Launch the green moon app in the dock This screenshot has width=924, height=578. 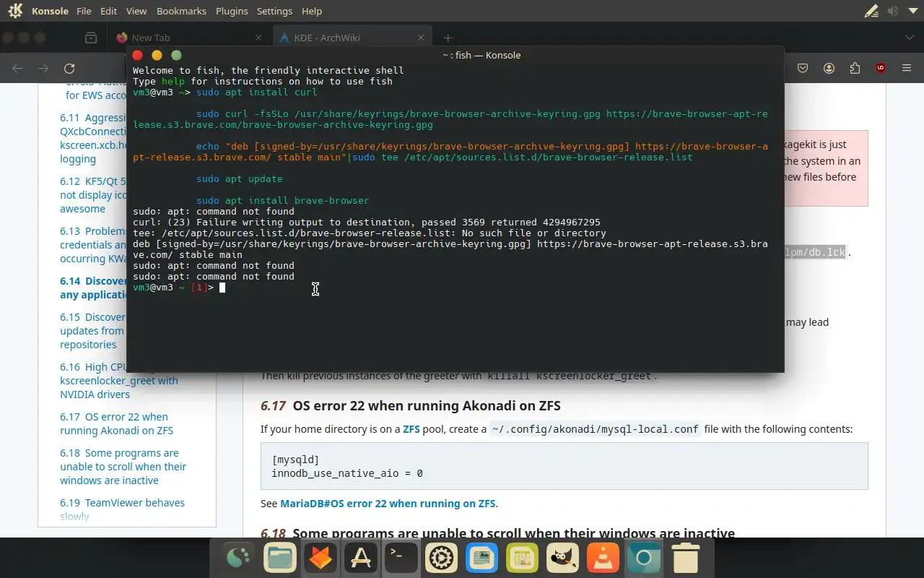click(239, 557)
